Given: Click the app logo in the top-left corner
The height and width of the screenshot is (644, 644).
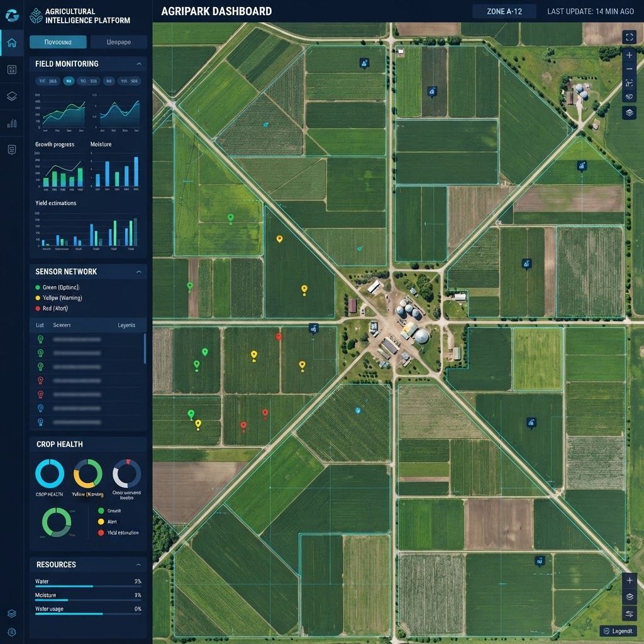Looking at the screenshot, I should coord(13,15).
